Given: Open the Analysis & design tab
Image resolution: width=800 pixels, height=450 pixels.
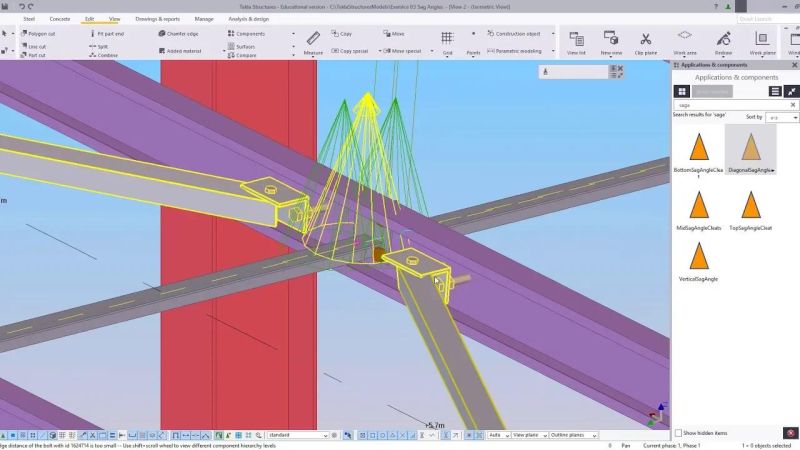Looking at the screenshot, I should pos(248,19).
